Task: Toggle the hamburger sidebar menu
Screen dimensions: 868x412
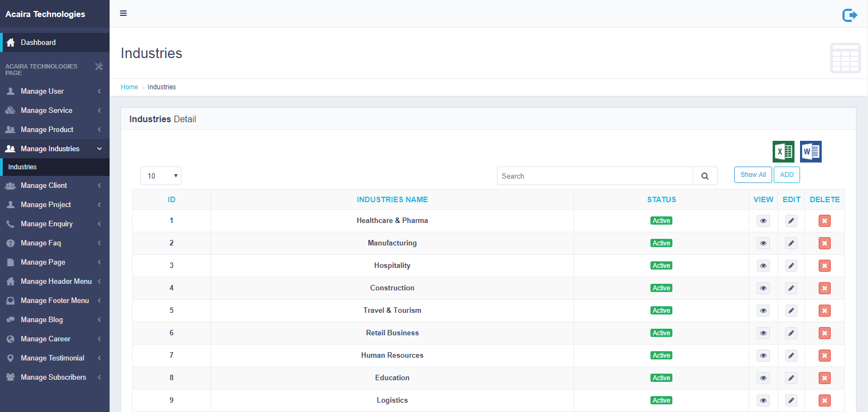Action: coord(123,13)
